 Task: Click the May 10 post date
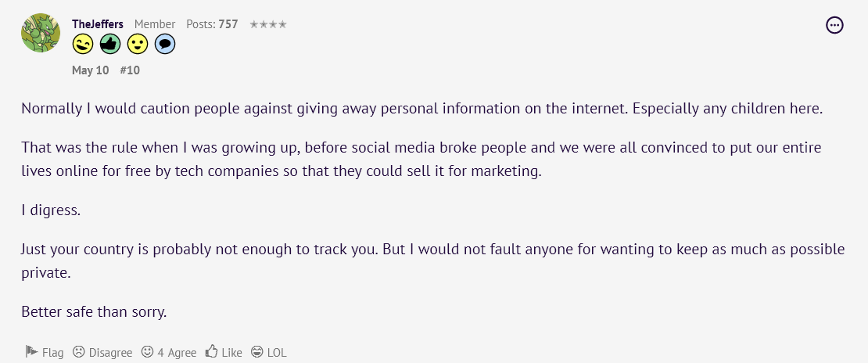tap(90, 71)
